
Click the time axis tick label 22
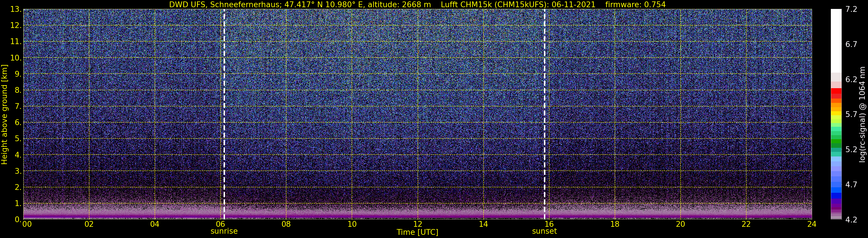click(x=746, y=224)
